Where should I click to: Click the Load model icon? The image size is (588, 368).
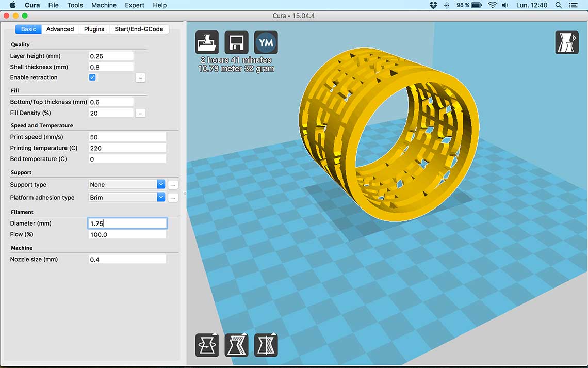[207, 42]
